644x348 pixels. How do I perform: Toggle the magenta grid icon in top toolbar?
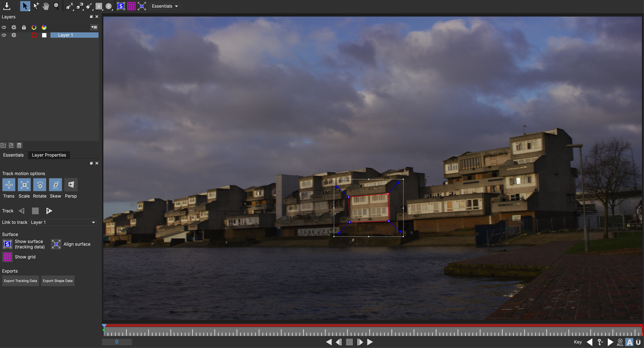131,6
